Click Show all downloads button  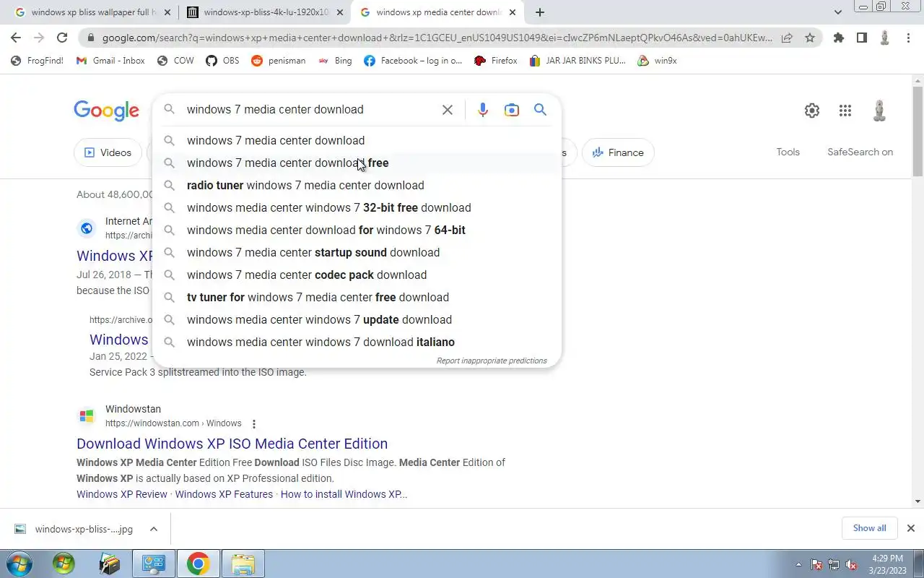coord(869,528)
